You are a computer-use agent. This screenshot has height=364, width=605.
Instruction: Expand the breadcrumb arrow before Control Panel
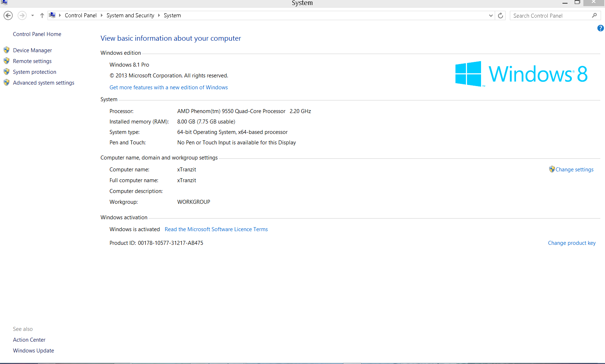tap(60, 15)
